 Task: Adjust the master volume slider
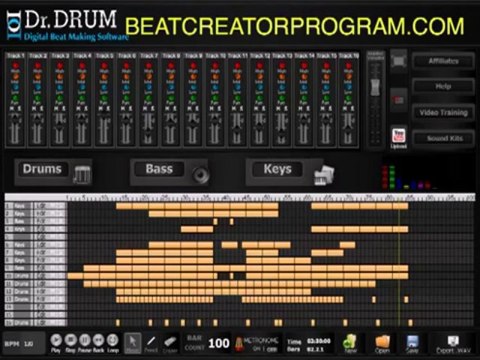point(375,87)
